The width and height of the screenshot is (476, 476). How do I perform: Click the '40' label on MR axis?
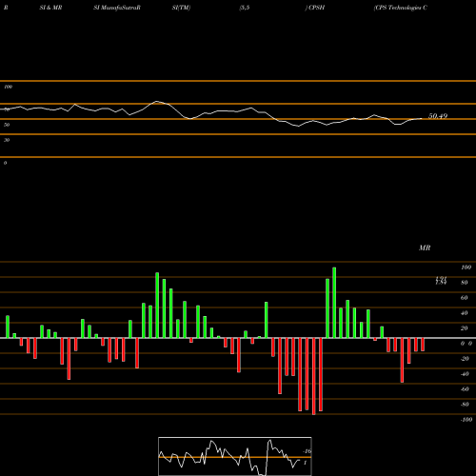coord(465,313)
